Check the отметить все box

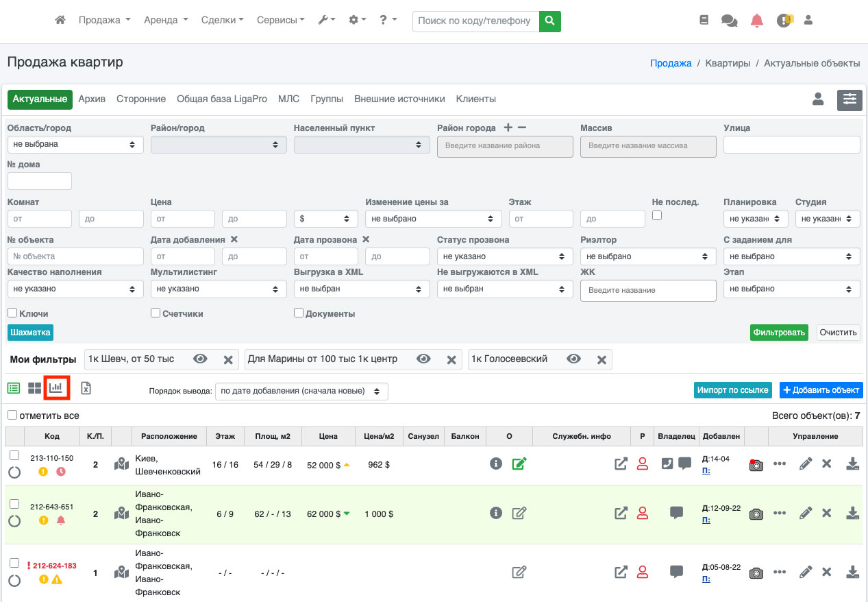[x=12, y=415]
